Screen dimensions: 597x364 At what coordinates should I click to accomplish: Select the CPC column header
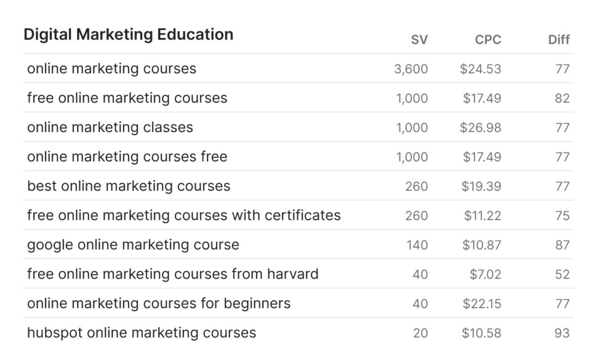[487, 39]
